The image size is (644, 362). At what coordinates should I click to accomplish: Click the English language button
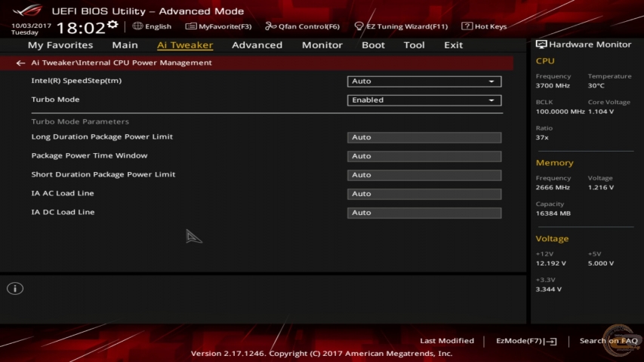152,26
